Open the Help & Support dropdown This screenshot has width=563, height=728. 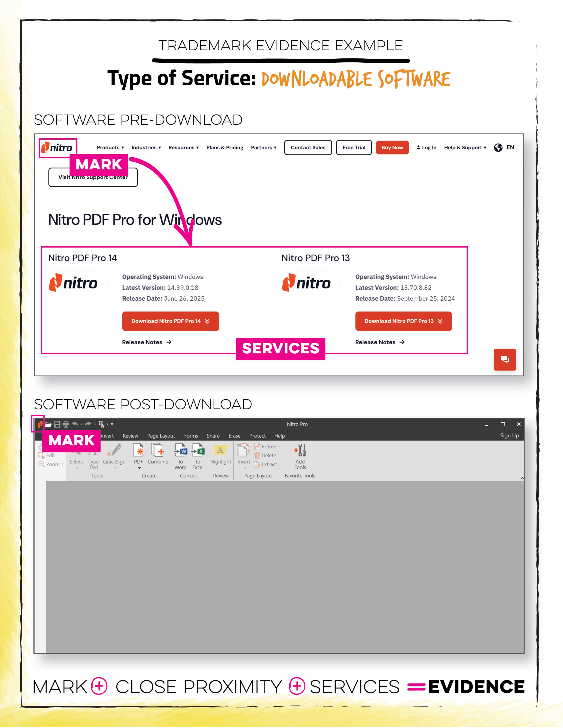pyautogui.click(x=465, y=147)
